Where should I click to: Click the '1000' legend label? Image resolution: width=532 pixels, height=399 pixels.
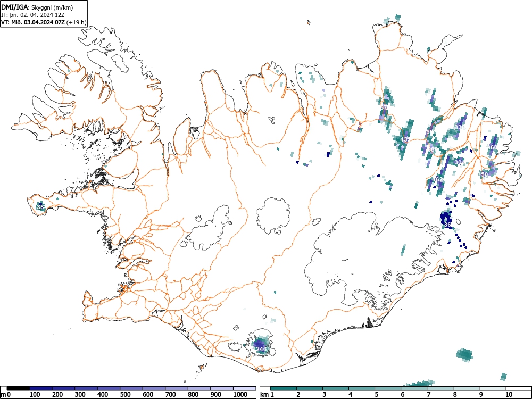click(x=240, y=395)
